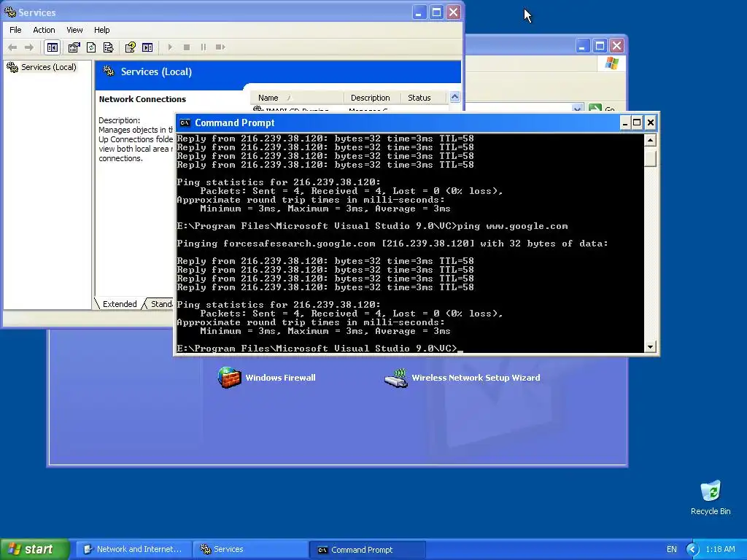Screen dimensions: 747x560
Task: Sort services by the Name column
Action: (297, 98)
